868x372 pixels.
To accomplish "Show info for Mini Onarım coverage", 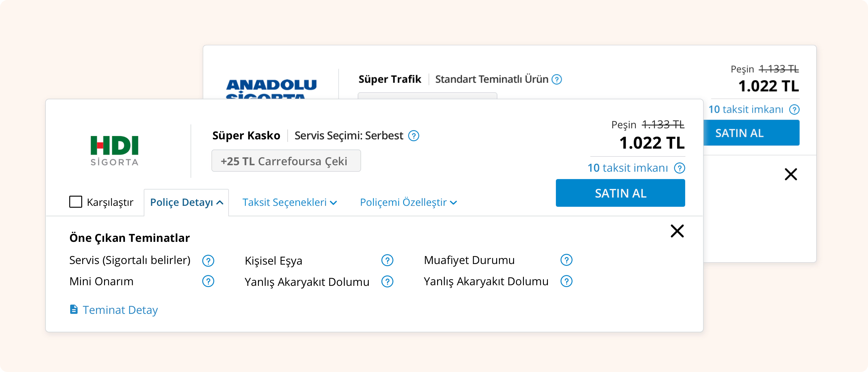I will [208, 281].
